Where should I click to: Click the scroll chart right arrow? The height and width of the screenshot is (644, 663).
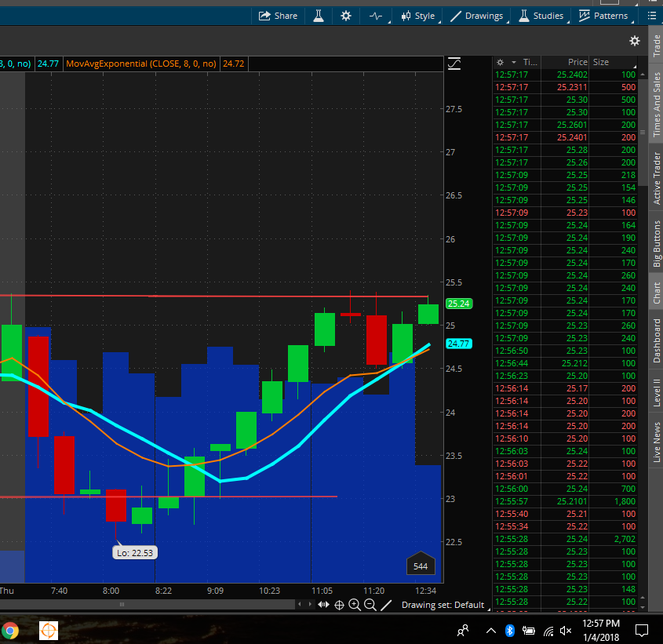pyautogui.click(x=310, y=604)
